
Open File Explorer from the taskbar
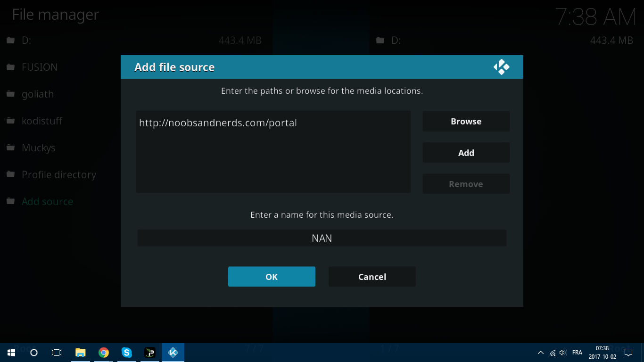click(81, 353)
